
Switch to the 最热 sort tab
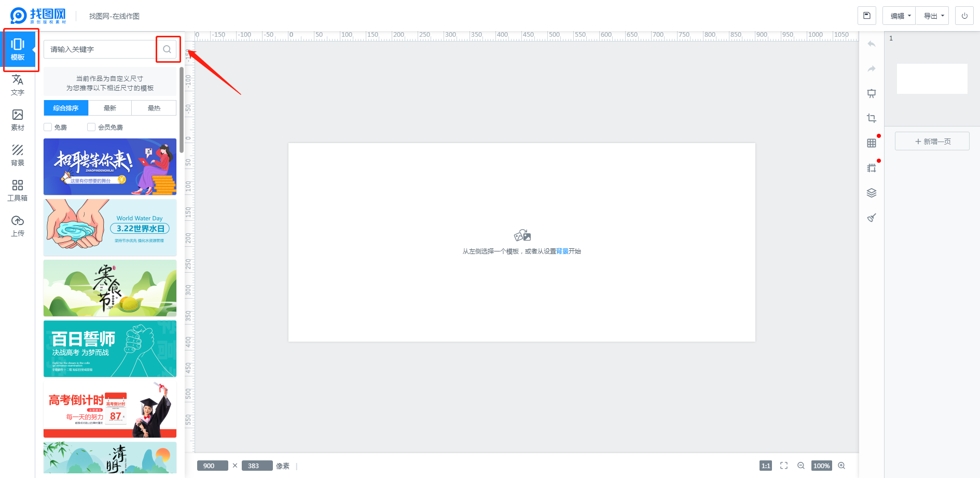pyautogui.click(x=154, y=108)
